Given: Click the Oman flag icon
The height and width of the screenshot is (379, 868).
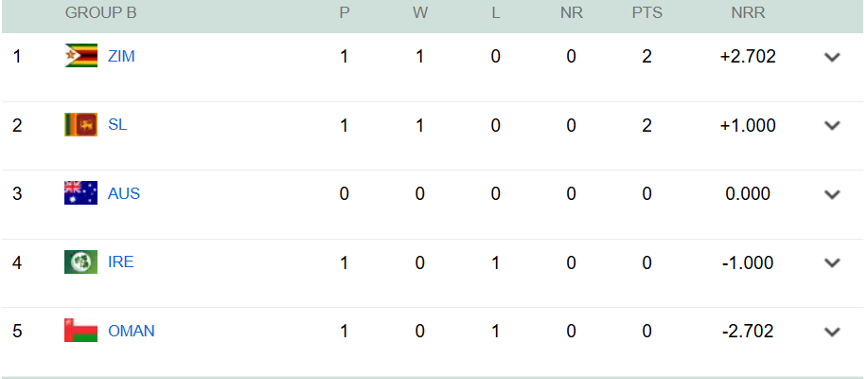Looking at the screenshot, I should click(x=80, y=331).
